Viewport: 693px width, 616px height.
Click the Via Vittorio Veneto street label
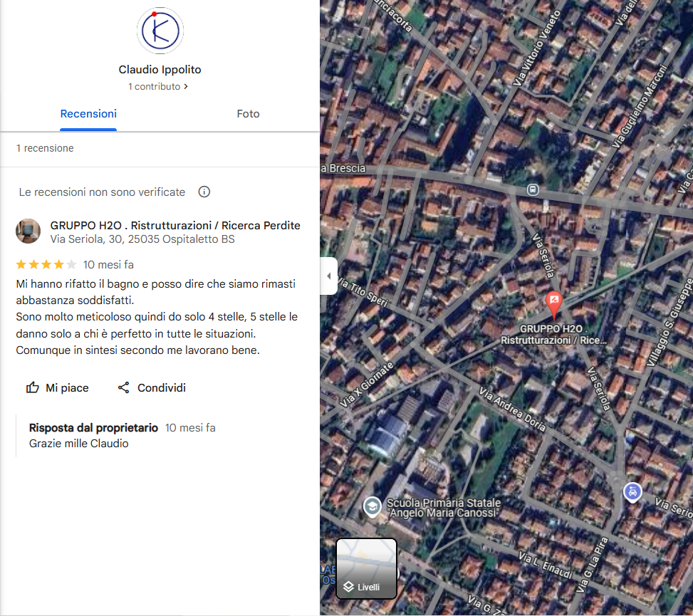tap(536, 48)
